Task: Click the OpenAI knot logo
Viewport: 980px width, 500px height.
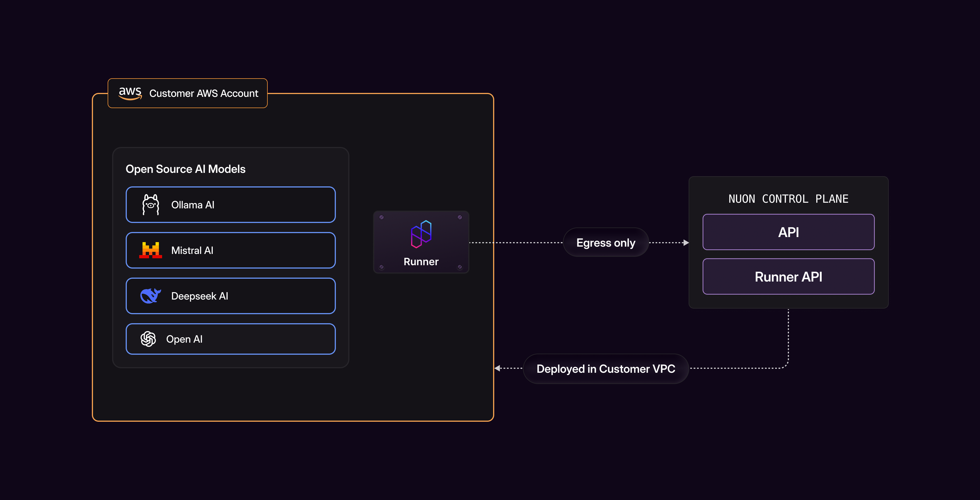Action: [148, 339]
